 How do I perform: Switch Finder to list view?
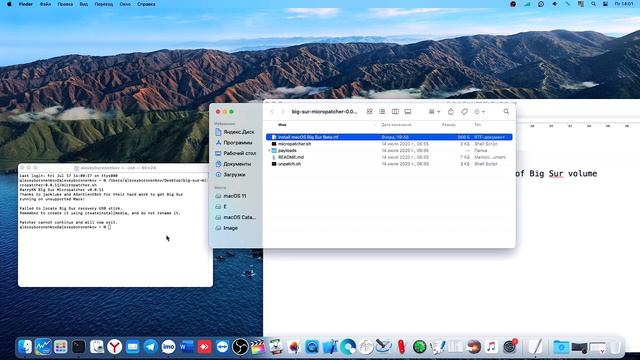tap(382, 111)
